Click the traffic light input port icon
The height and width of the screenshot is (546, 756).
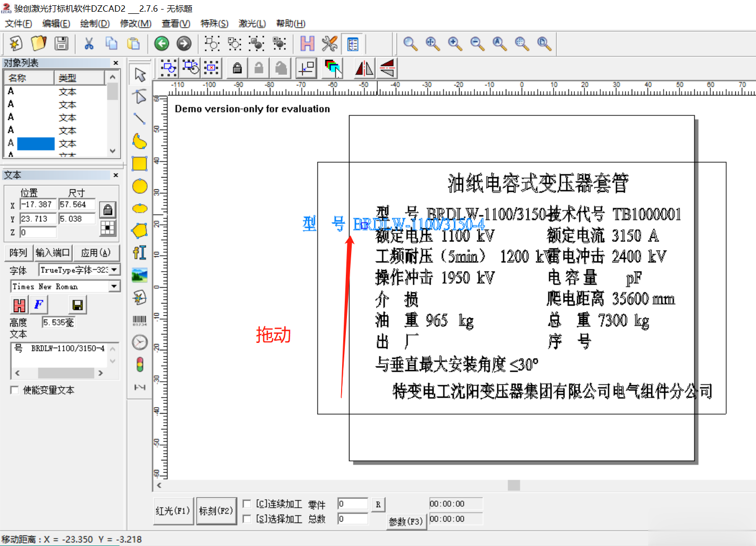[140, 365]
